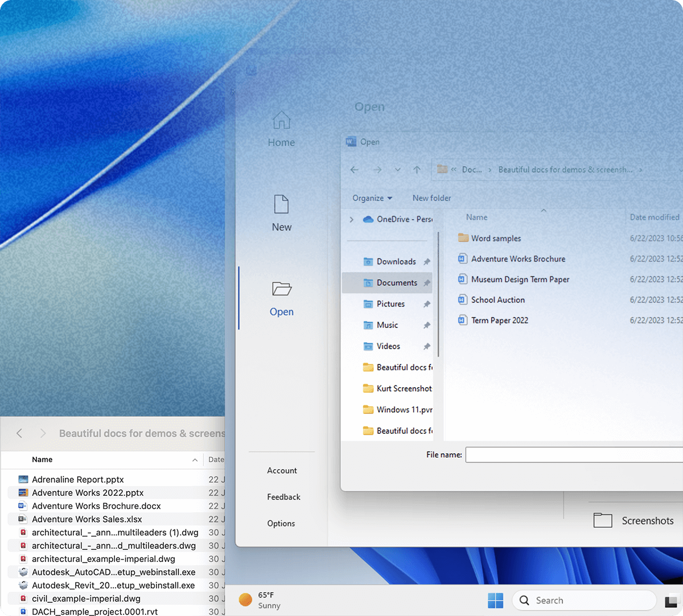Click the New folder button
683x616 pixels.
(431, 198)
